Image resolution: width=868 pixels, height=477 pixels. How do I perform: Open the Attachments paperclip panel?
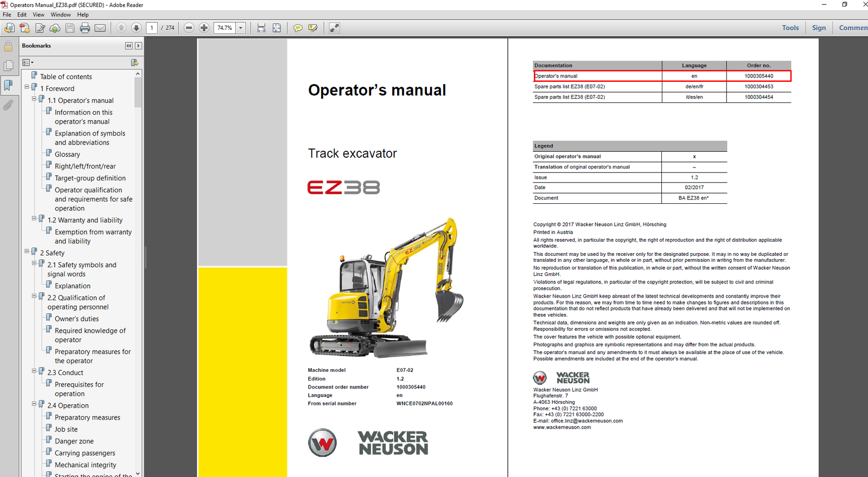(8, 105)
